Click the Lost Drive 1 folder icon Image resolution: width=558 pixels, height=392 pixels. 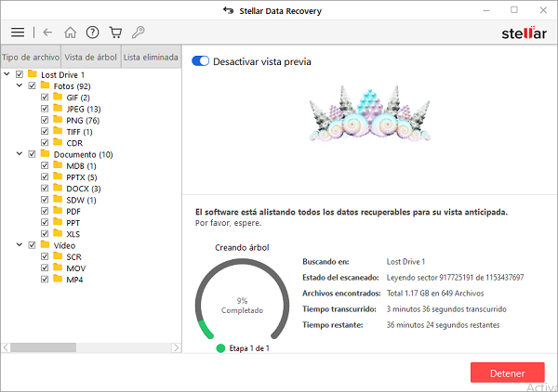click(33, 74)
